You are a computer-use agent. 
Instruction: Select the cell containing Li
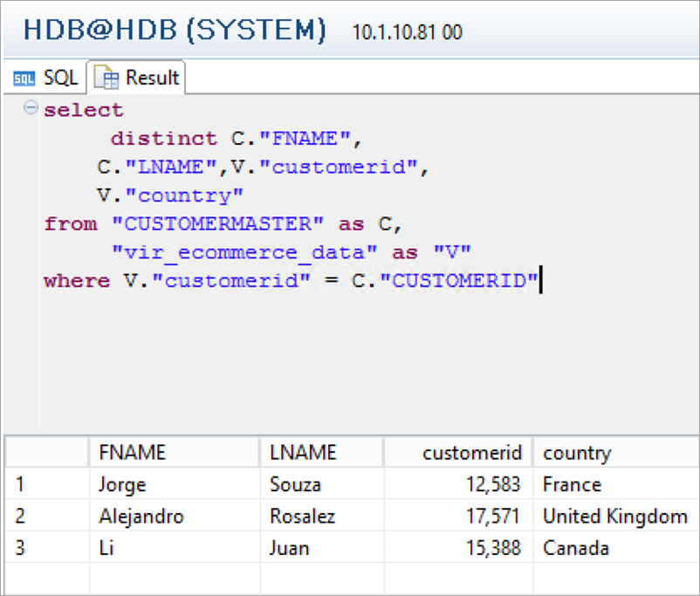174,548
